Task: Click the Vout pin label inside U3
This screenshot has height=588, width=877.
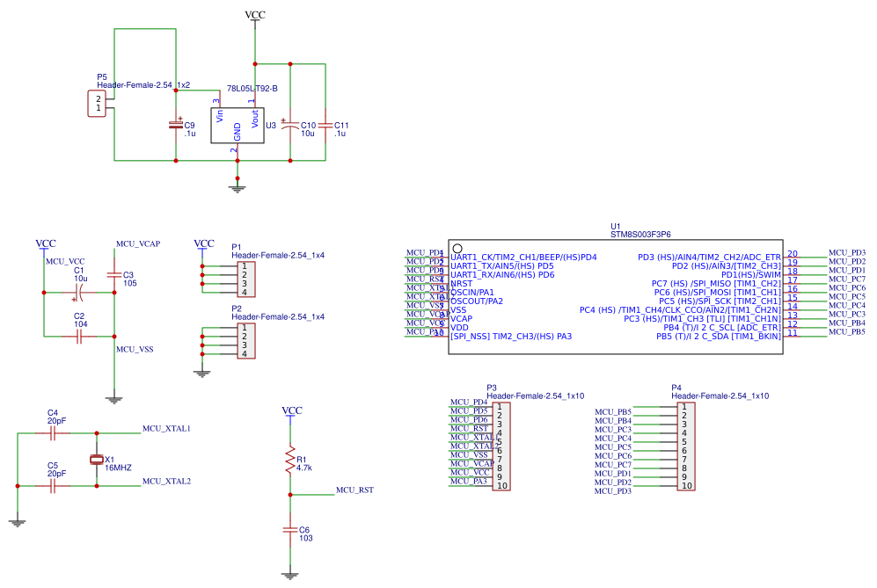Action: (255, 119)
